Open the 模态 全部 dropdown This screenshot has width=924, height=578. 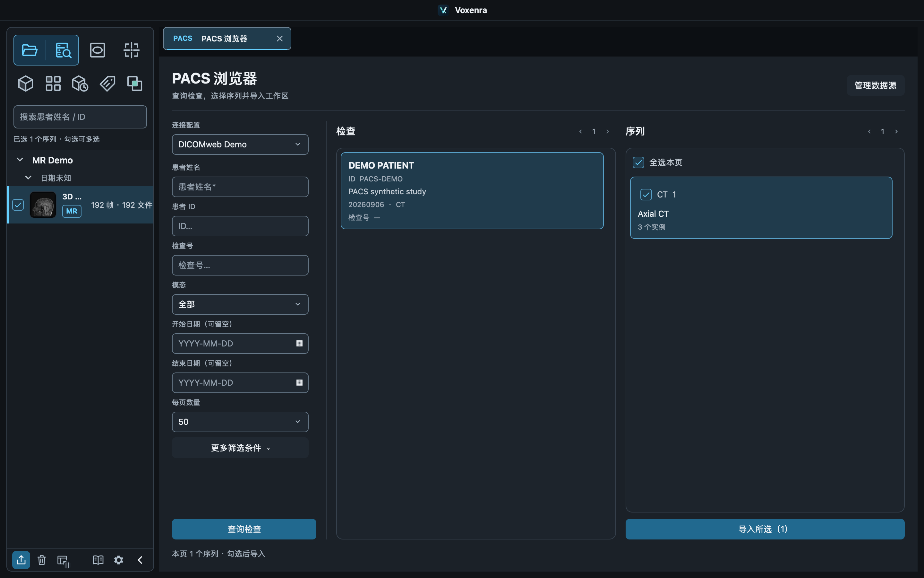pos(240,304)
